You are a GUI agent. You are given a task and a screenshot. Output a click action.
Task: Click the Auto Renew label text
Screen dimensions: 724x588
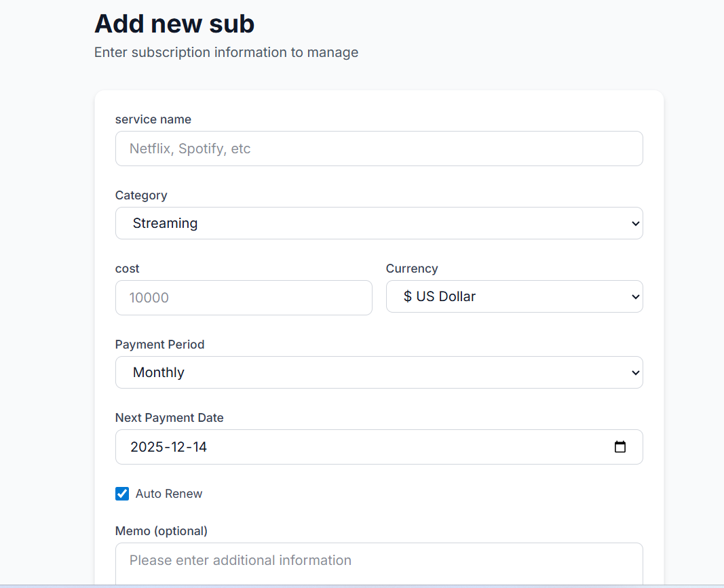point(168,493)
